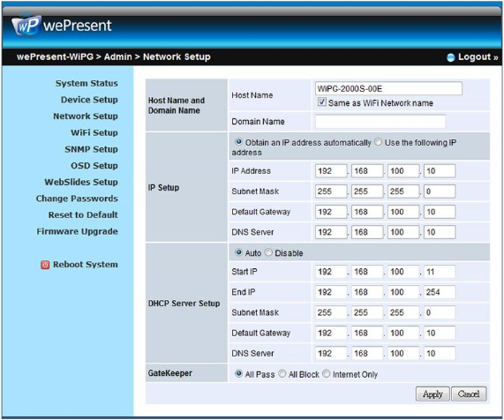Click the GateKeeper section label
Screen dimensions: 504x420
pyautogui.click(x=170, y=373)
